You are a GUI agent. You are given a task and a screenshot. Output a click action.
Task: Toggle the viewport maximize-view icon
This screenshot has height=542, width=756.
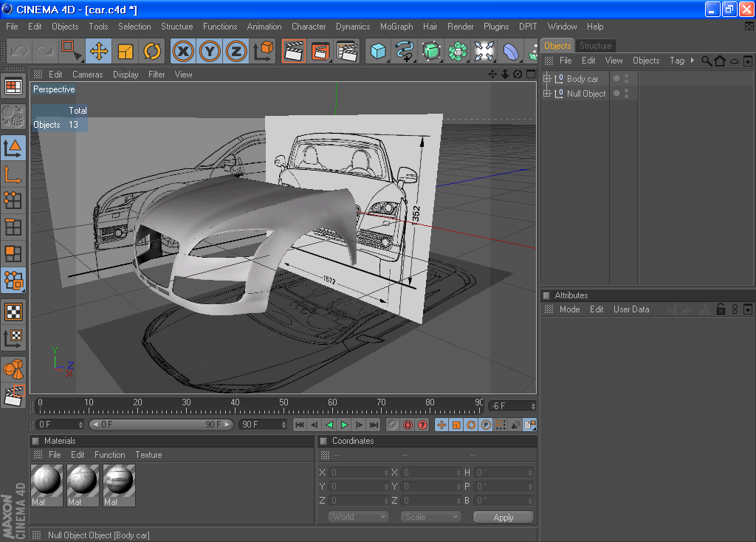tap(531, 75)
